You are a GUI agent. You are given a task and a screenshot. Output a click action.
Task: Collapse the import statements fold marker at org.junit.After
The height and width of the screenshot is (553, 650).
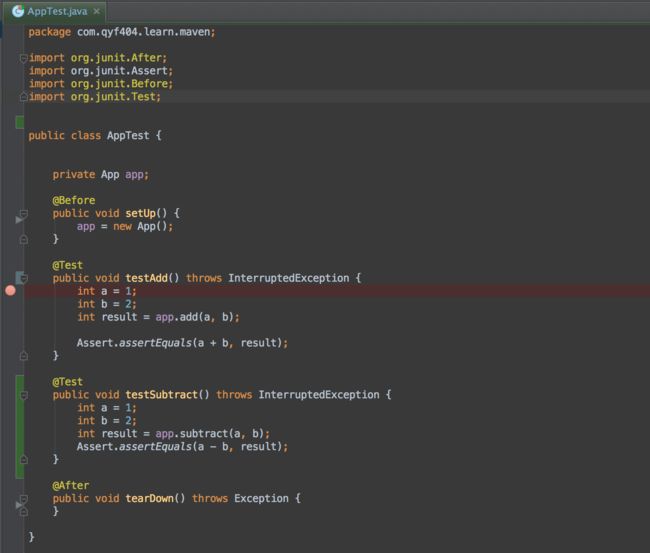tap(23, 58)
